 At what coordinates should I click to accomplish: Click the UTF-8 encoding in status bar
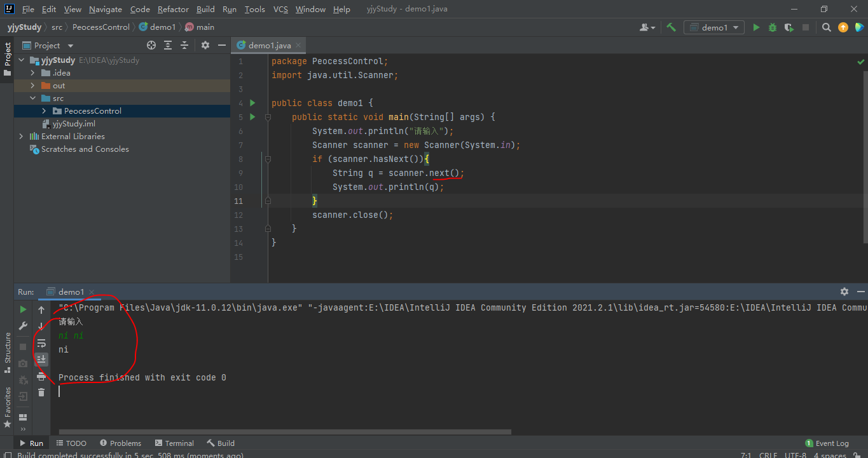795,455
